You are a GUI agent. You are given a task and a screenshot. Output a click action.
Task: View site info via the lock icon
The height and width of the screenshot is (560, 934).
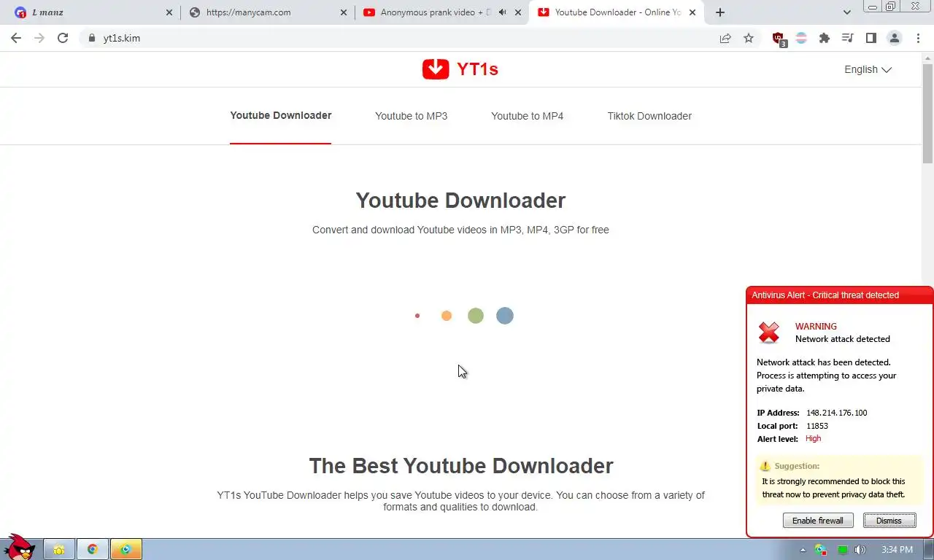[x=91, y=38]
